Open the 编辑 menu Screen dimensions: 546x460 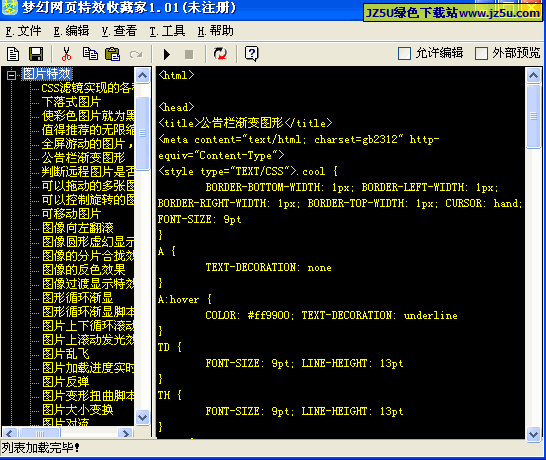click(x=71, y=31)
